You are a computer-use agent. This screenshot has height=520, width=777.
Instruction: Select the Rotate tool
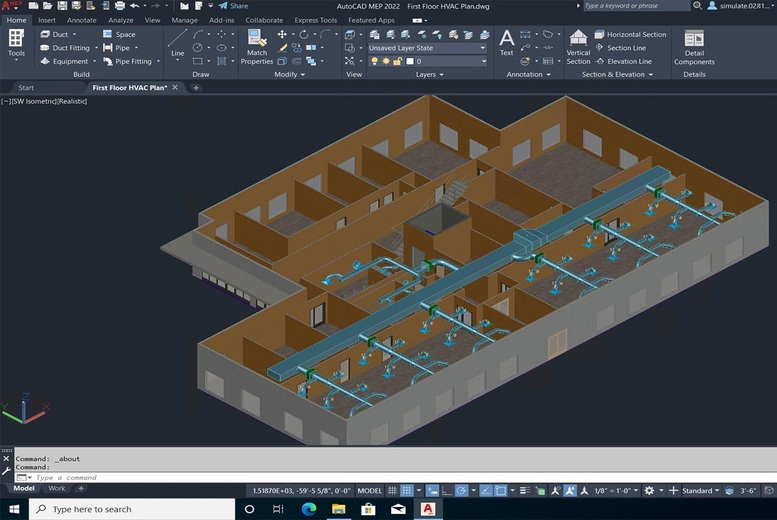pos(303,34)
